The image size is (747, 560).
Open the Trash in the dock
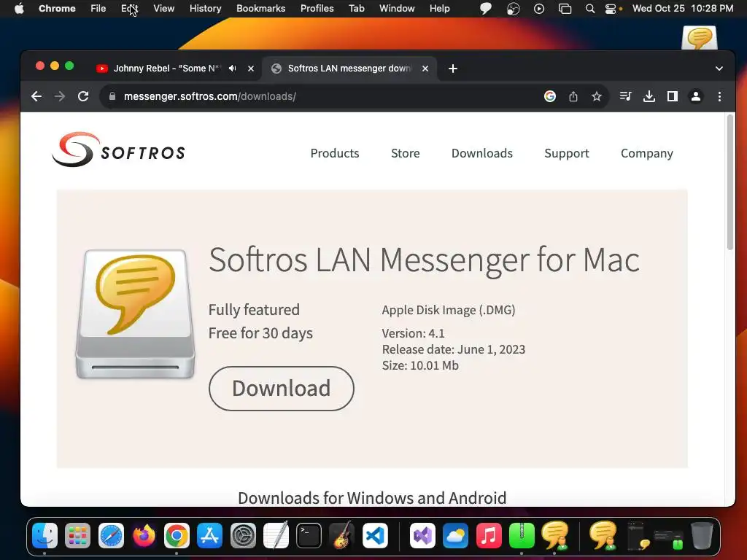[x=702, y=535]
